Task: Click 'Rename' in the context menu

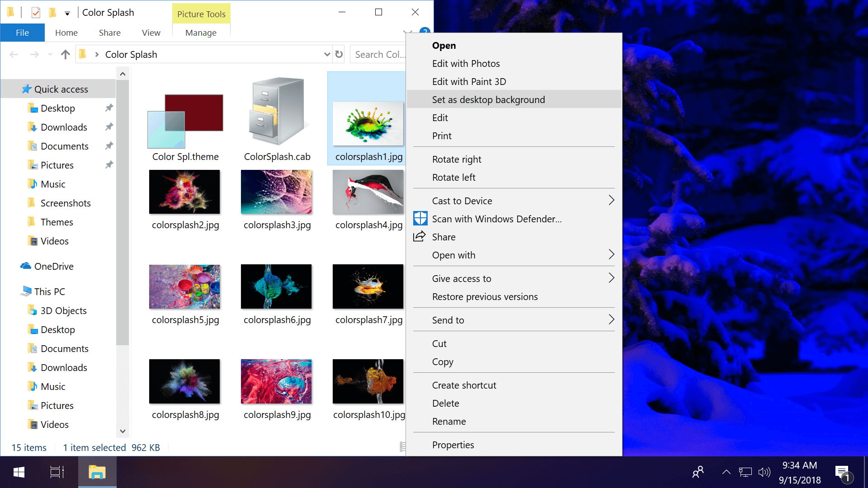Action: (449, 421)
